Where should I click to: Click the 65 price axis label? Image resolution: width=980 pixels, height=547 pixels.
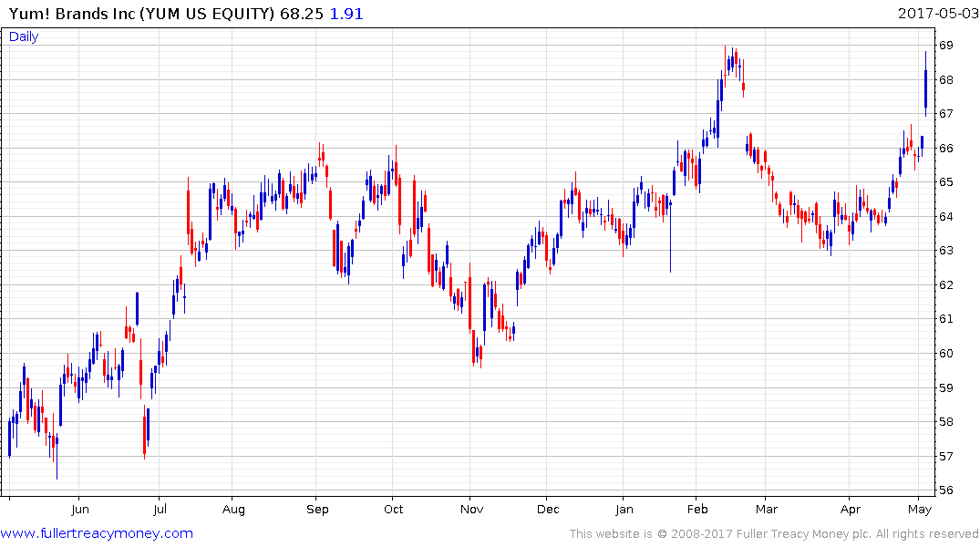pos(945,182)
